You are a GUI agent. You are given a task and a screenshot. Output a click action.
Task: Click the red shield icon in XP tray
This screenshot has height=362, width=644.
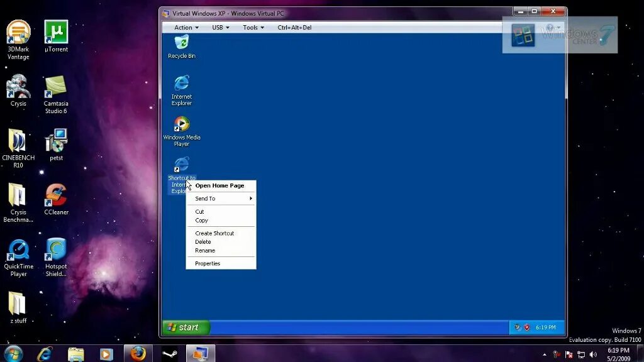527,327
